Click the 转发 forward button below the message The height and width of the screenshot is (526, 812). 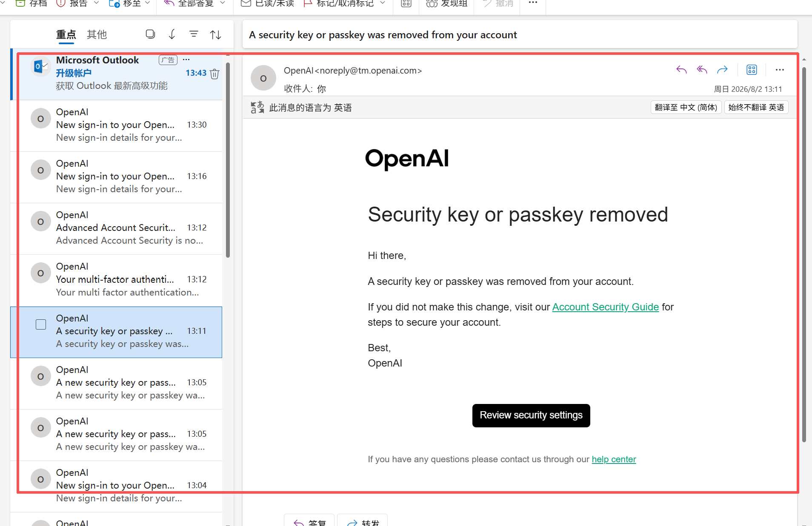click(x=362, y=520)
